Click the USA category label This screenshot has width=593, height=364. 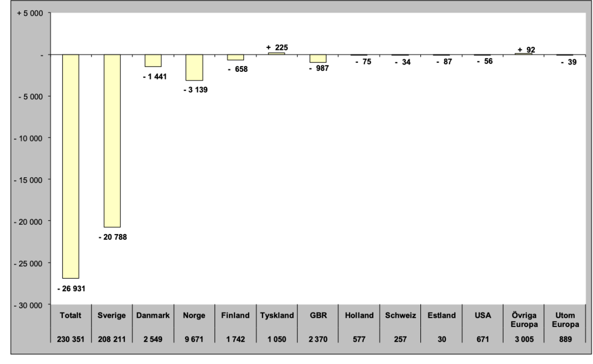[483, 316]
